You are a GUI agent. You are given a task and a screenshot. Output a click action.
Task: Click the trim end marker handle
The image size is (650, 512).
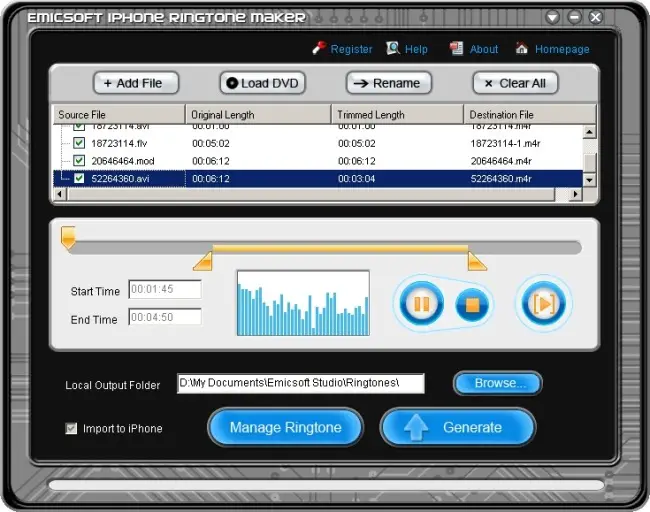point(477,261)
